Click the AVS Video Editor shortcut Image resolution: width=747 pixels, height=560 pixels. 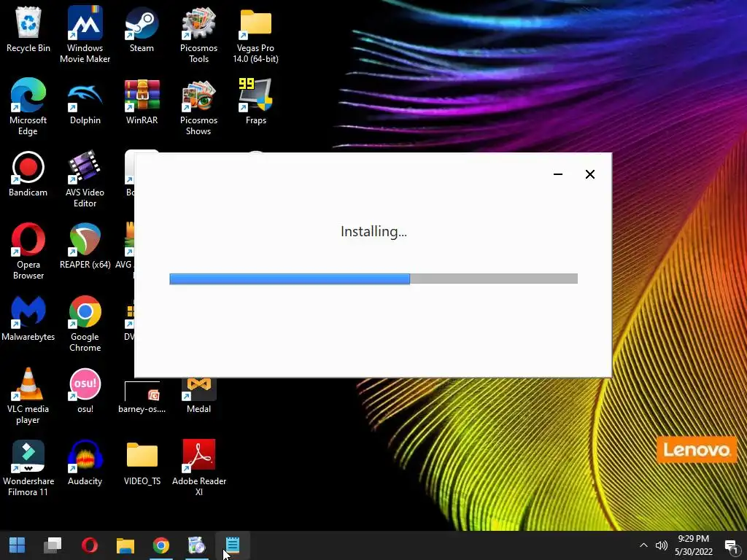pos(85,179)
